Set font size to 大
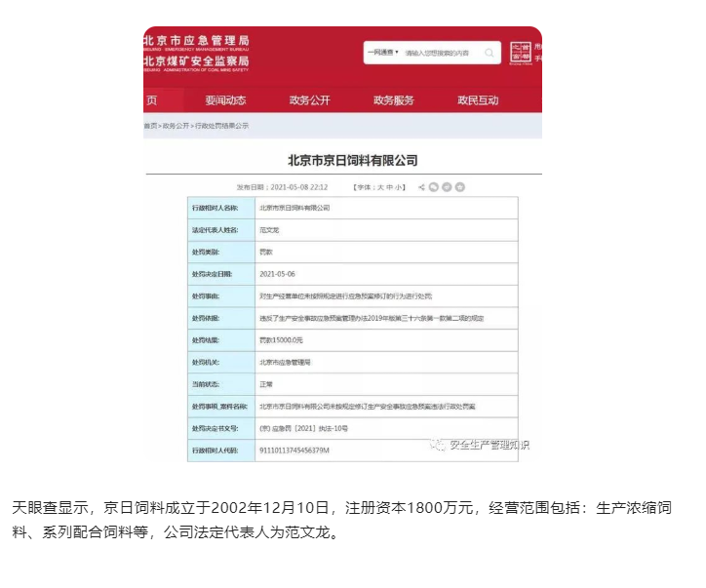 coord(380,187)
